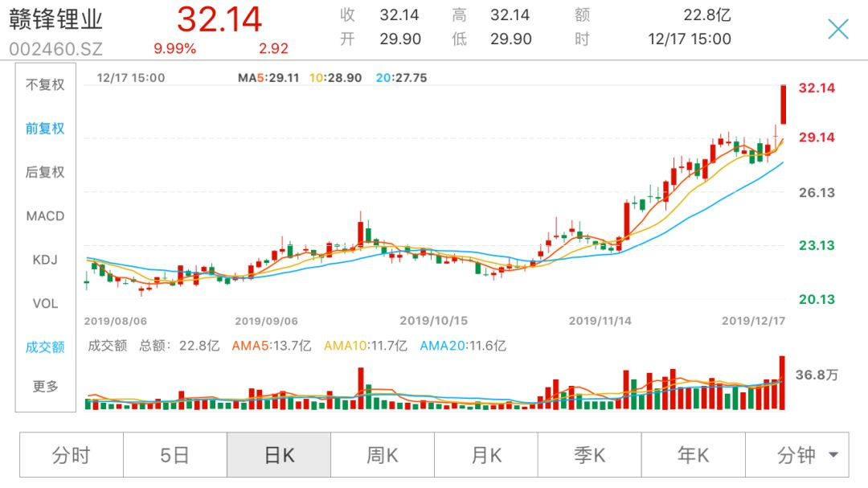Screen dimensions: 868x488
Task: Click the AMA20:11.6亿 label
Action: coord(463,347)
